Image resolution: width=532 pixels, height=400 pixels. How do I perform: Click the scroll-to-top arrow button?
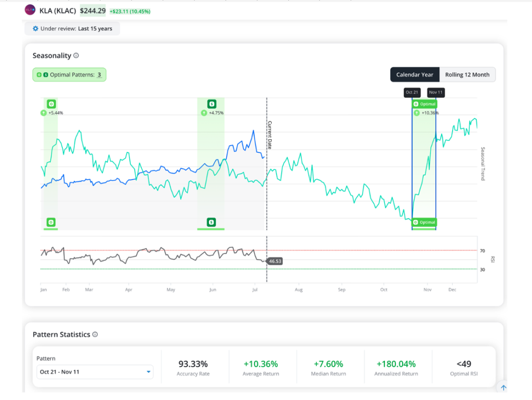pyautogui.click(x=503, y=388)
